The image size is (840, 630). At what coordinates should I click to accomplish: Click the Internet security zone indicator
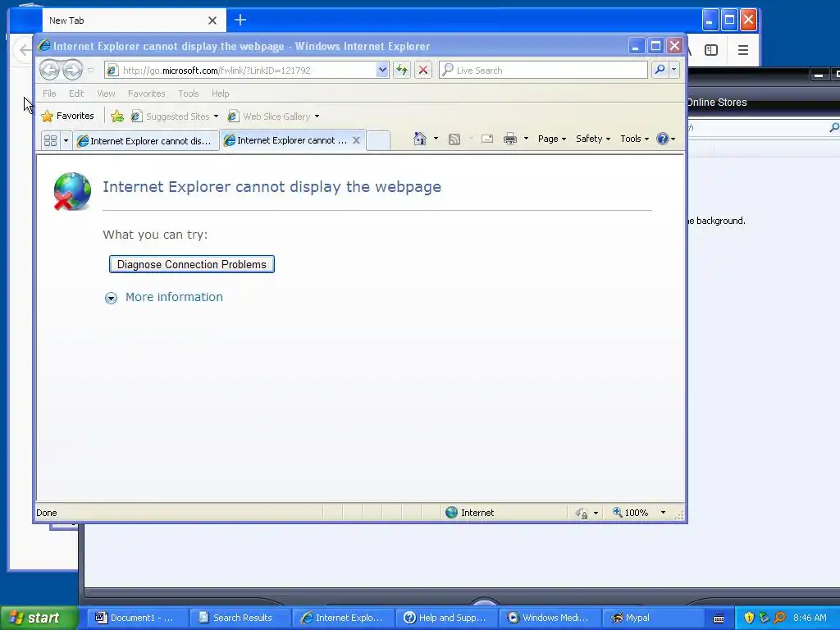(470, 513)
